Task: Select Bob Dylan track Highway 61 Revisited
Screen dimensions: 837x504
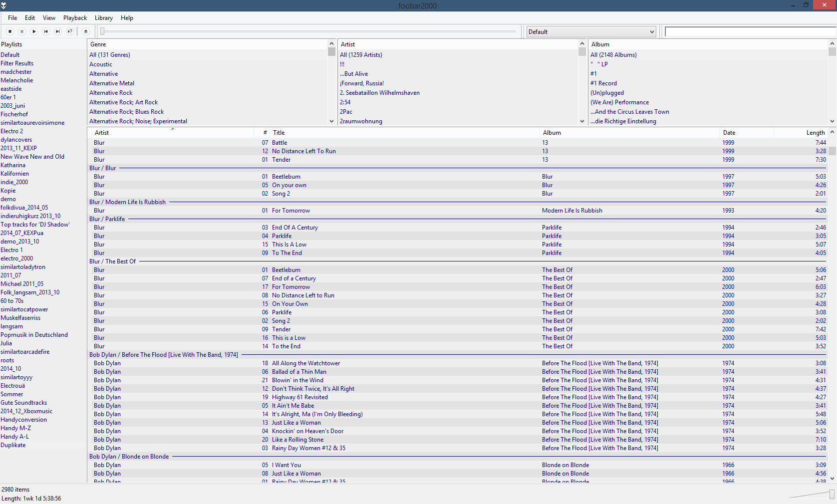Action: (458, 397)
